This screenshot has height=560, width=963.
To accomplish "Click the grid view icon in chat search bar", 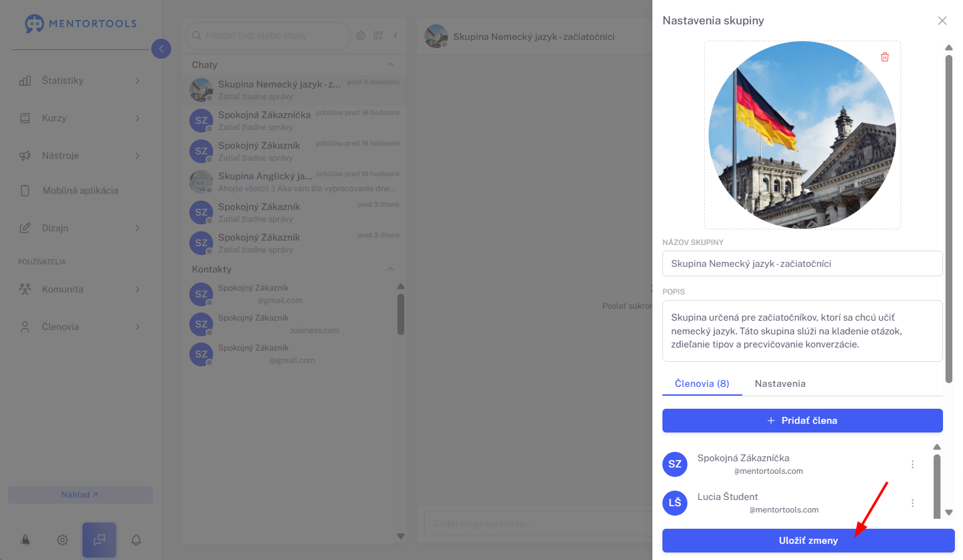I will click(x=378, y=36).
